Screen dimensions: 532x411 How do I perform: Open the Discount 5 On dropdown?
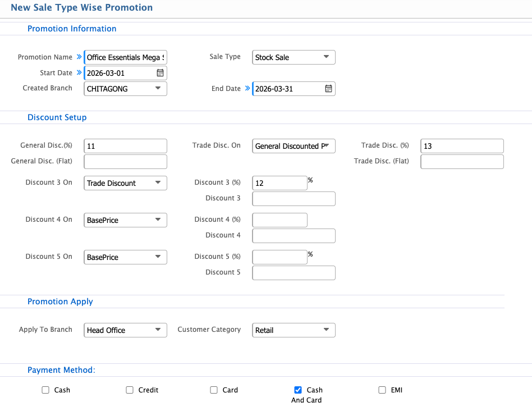coord(125,257)
